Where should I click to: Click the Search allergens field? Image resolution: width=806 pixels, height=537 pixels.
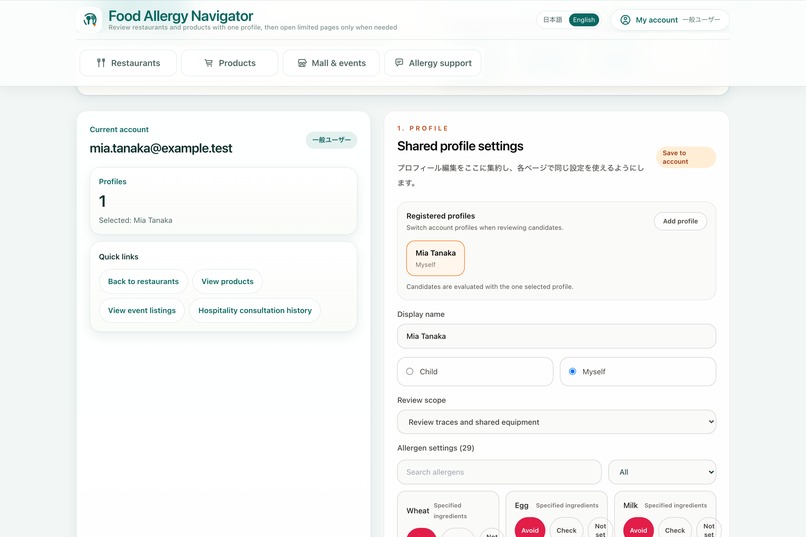pyautogui.click(x=499, y=472)
